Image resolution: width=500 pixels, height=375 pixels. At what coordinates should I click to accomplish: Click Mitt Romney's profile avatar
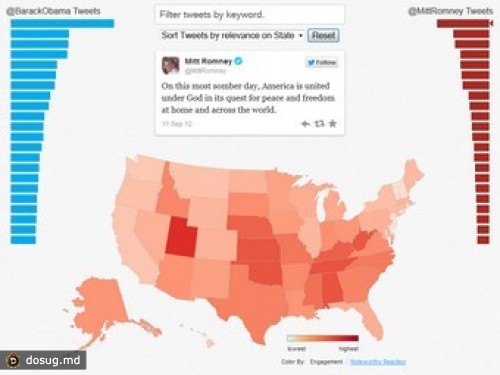(x=171, y=65)
